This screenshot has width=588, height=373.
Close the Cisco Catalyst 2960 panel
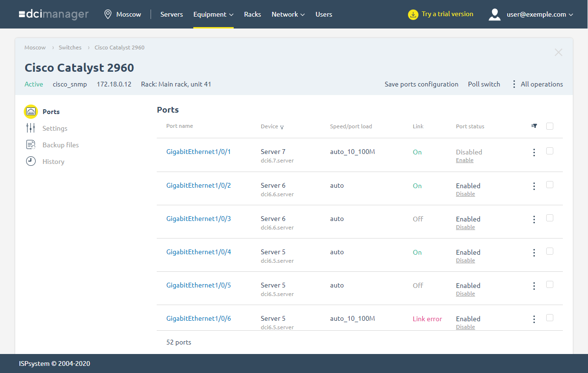[559, 52]
